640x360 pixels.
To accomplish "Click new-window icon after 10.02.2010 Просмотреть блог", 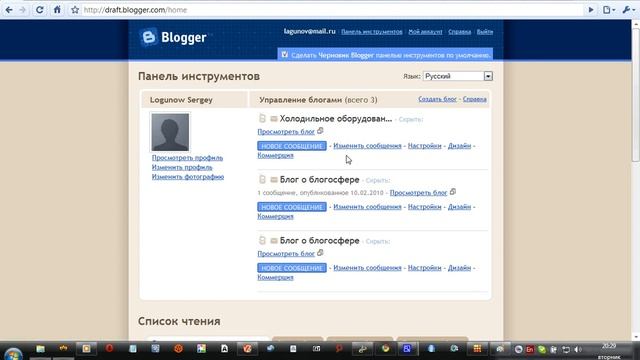I will [x=453, y=191].
